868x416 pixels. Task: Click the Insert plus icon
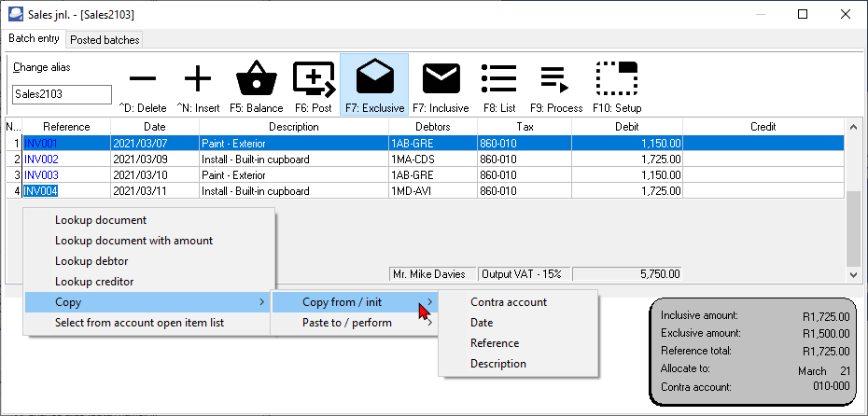tap(198, 78)
